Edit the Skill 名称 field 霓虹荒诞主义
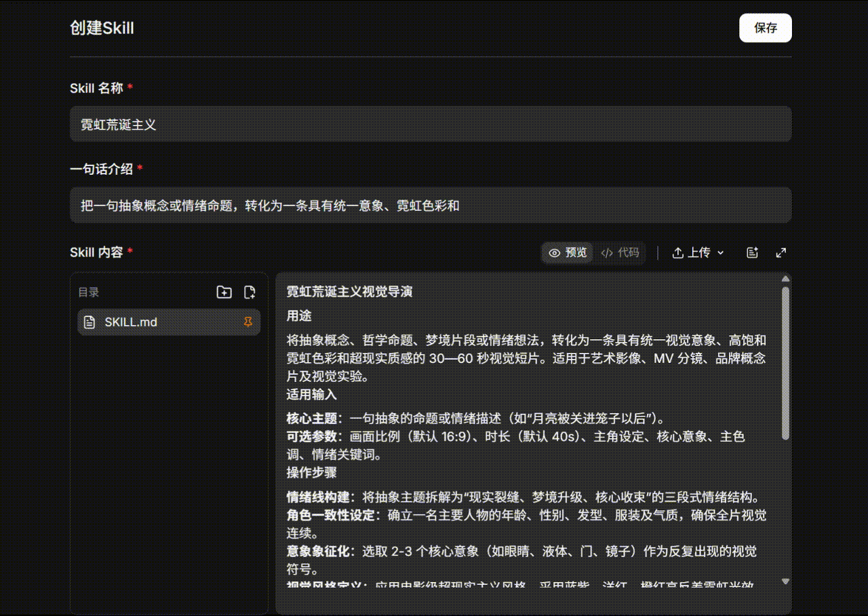 click(431, 124)
